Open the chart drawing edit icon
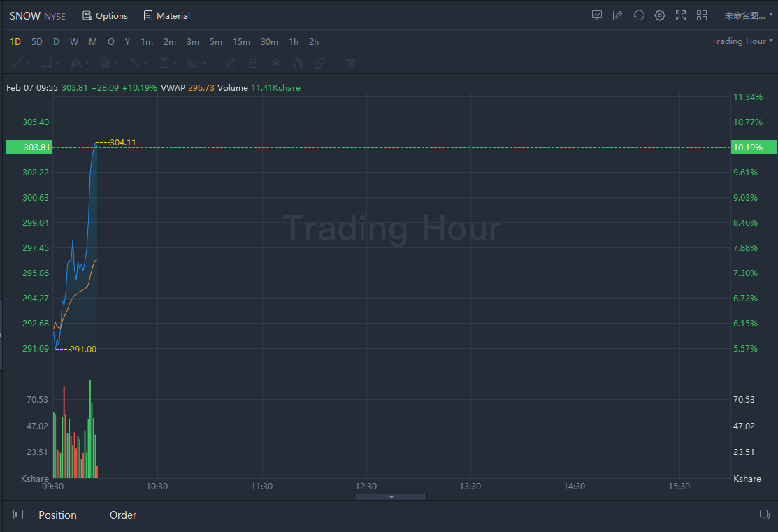Image resolution: width=778 pixels, height=532 pixels. coord(618,16)
